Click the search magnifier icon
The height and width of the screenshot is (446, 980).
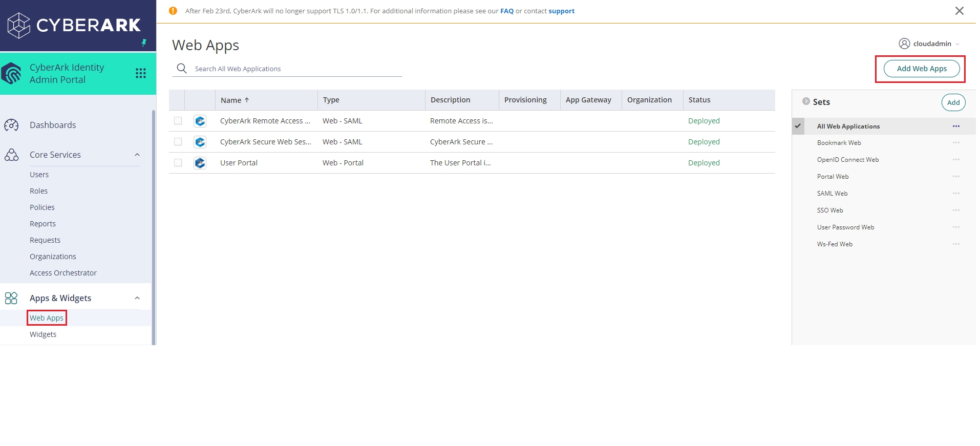tap(182, 68)
